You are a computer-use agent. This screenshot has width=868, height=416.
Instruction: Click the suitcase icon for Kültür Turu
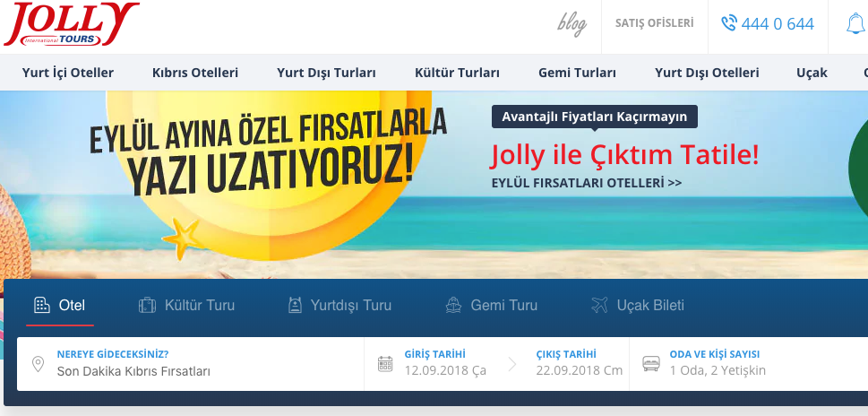click(x=147, y=305)
